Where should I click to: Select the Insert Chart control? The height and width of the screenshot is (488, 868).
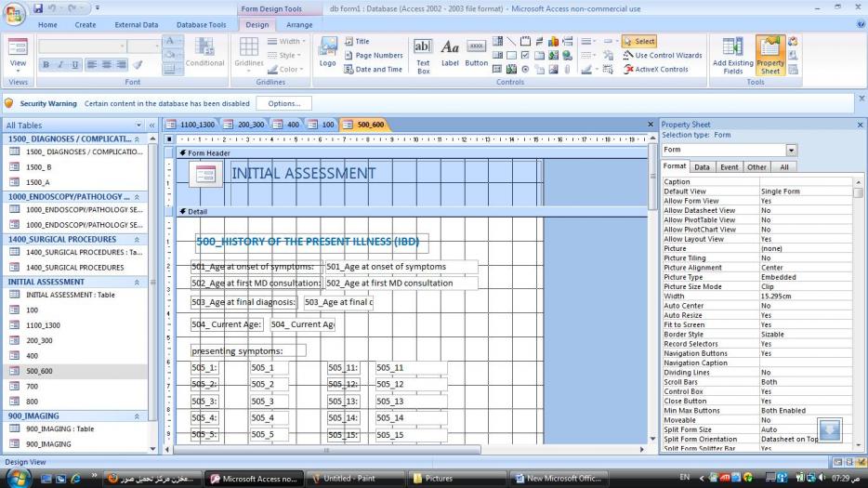pos(553,42)
